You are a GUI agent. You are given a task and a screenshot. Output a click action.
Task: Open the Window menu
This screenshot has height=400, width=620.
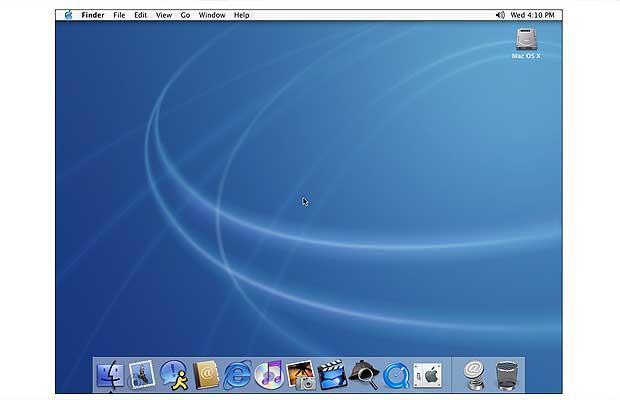coord(212,15)
